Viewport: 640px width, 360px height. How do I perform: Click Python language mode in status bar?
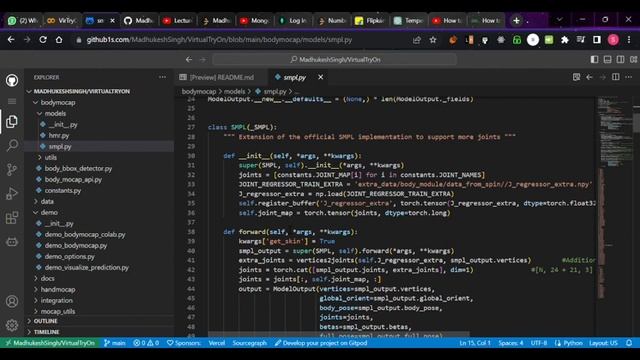(568, 343)
